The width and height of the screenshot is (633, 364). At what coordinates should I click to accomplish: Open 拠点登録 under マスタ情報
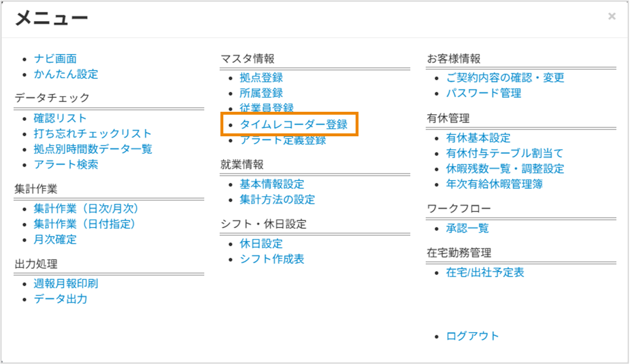point(260,77)
